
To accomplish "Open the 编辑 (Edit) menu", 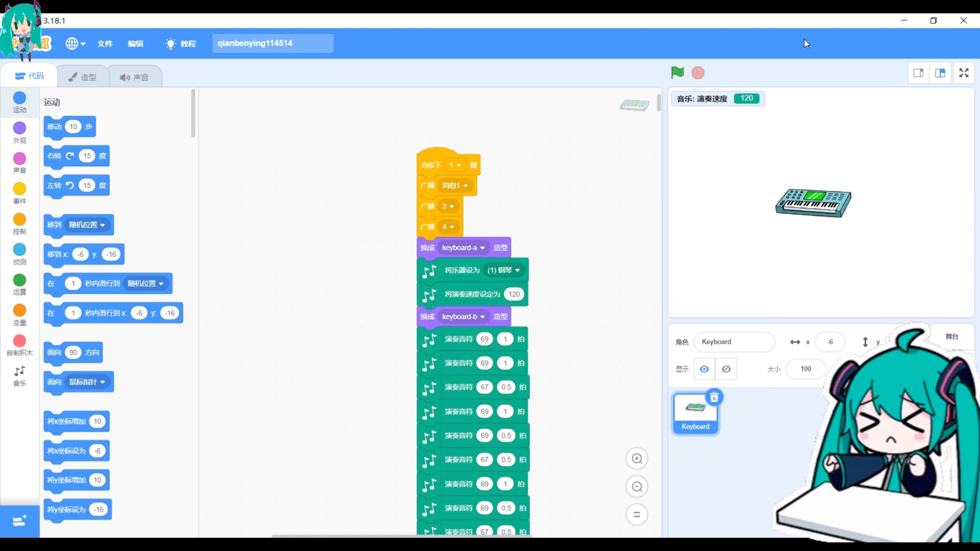I will (x=136, y=43).
